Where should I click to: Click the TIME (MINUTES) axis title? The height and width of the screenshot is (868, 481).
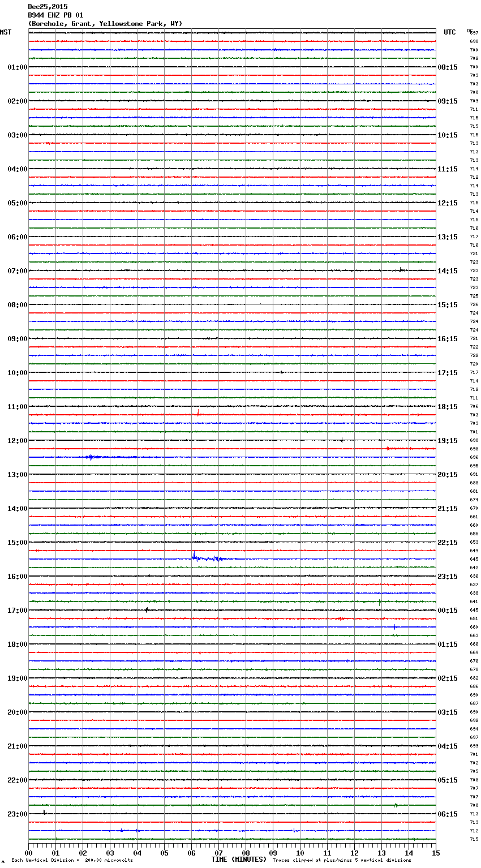pyautogui.click(x=239, y=860)
